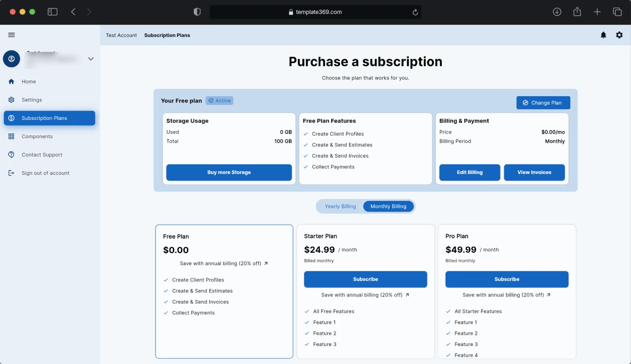This screenshot has width=631, height=364.
Task: Click the 100 GB total storage value
Action: click(283, 141)
